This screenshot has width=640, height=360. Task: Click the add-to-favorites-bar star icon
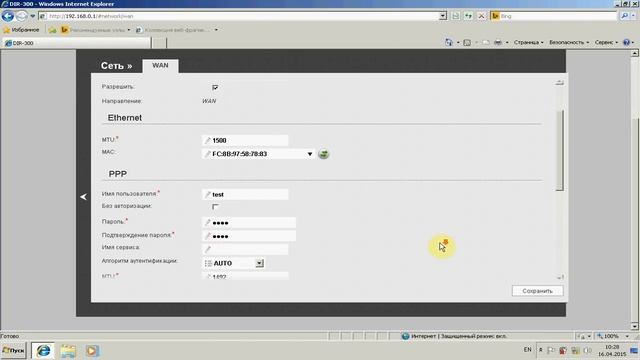(52, 30)
